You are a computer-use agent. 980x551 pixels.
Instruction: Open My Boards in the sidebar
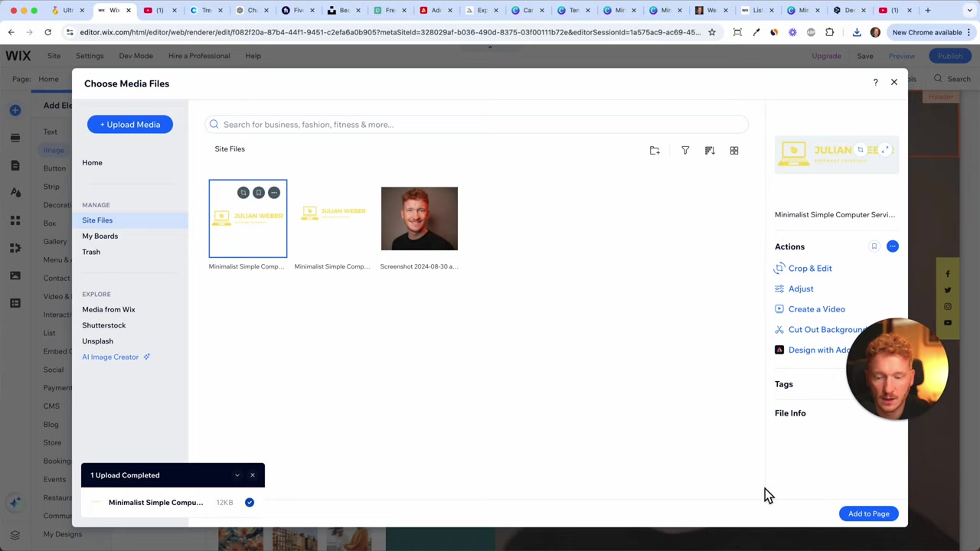(x=100, y=236)
